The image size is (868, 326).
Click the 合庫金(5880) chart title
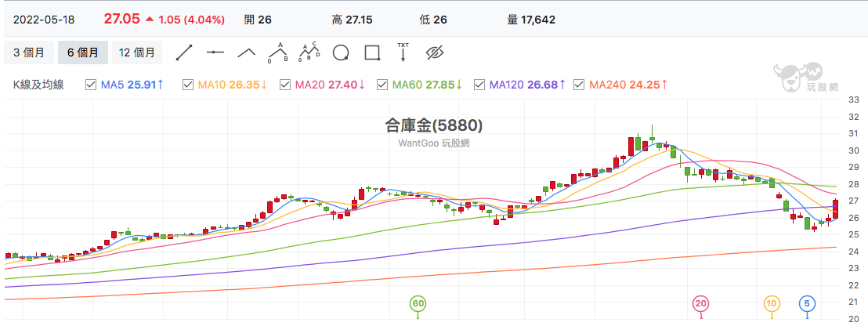pos(434,126)
